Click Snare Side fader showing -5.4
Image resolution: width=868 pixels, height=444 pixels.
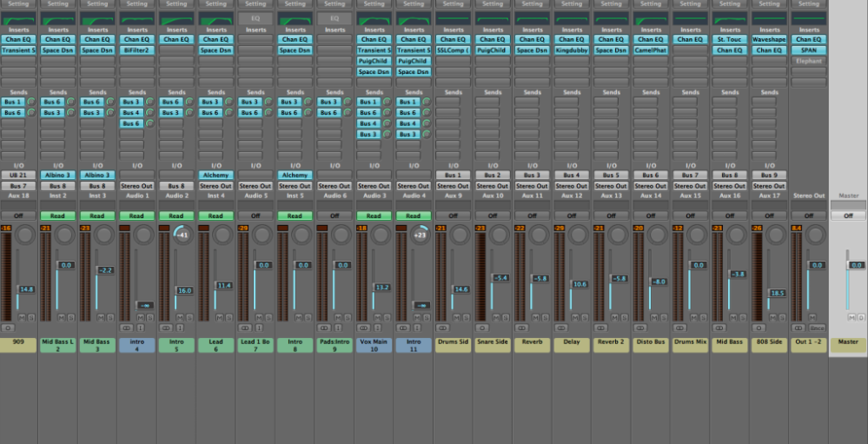(x=500, y=278)
